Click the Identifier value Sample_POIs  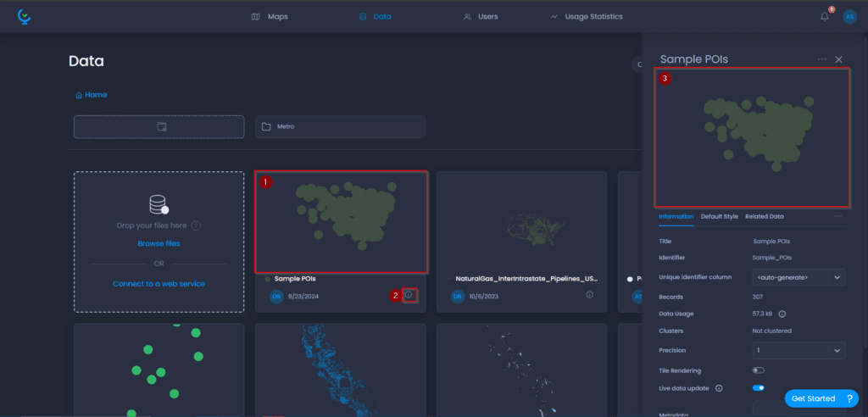pos(771,258)
